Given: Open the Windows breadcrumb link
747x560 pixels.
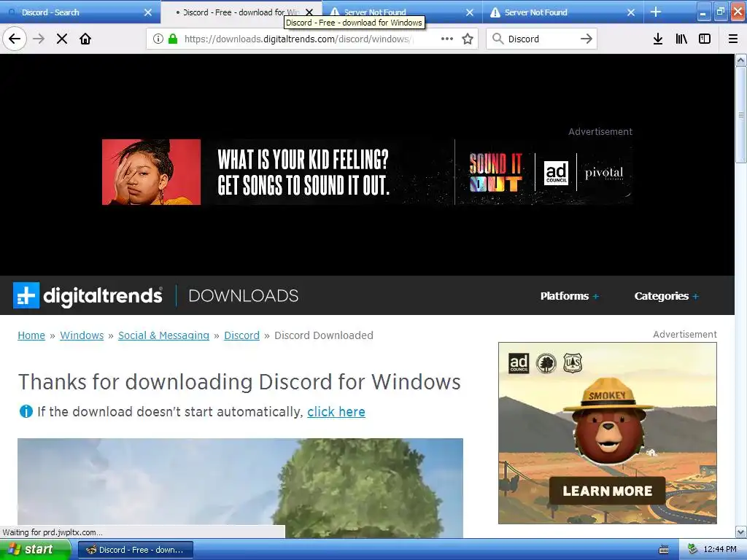Looking at the screenshot, I should (x=82, y=335).
